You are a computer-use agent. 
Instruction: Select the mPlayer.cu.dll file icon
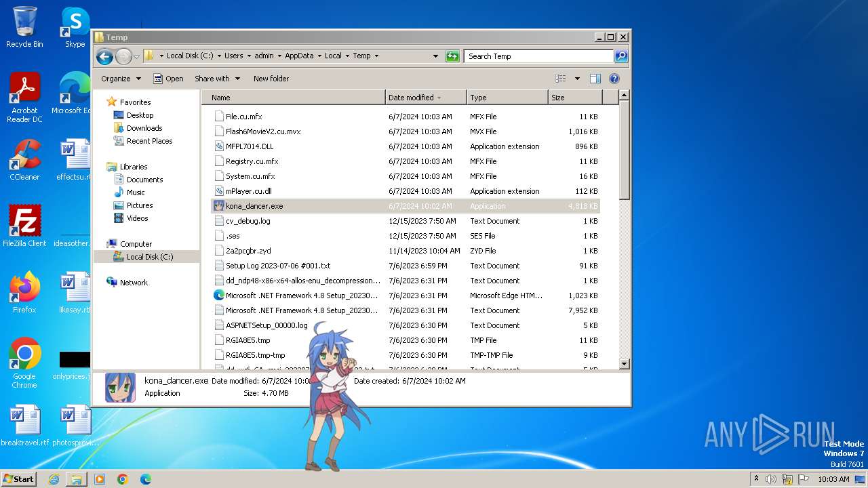219,191
